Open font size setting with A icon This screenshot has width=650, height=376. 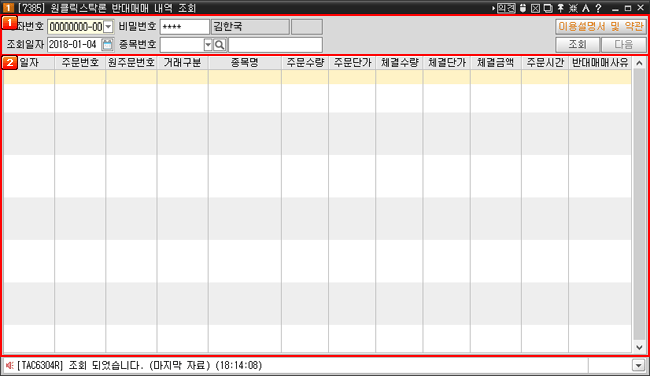pos(585,8)
